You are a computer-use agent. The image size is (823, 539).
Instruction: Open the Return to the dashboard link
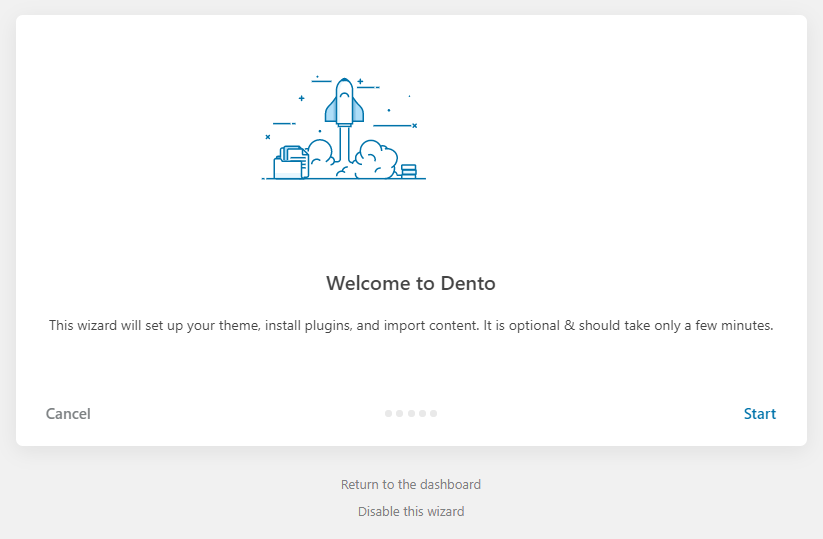pos(411,484)
